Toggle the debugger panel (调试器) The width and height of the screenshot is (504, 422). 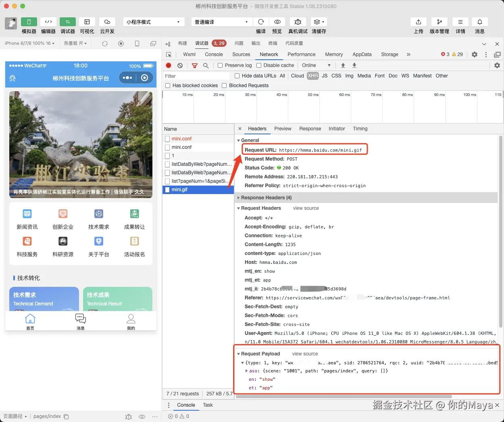[x=68, y=22]
